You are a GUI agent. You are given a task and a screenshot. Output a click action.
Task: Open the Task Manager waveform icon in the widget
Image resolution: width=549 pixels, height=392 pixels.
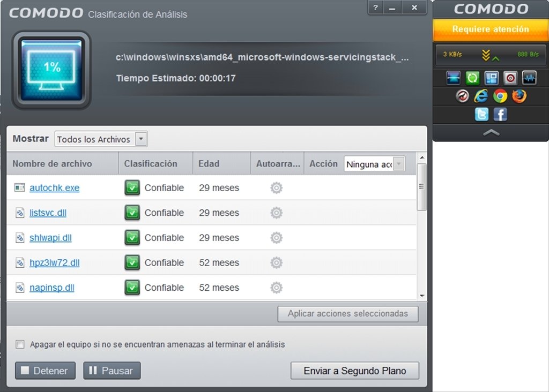coord(529,78)
